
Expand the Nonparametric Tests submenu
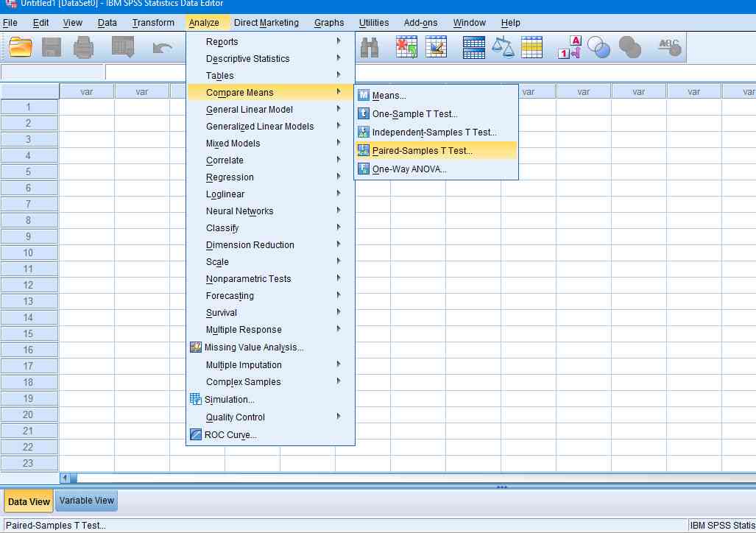point(270,279)
